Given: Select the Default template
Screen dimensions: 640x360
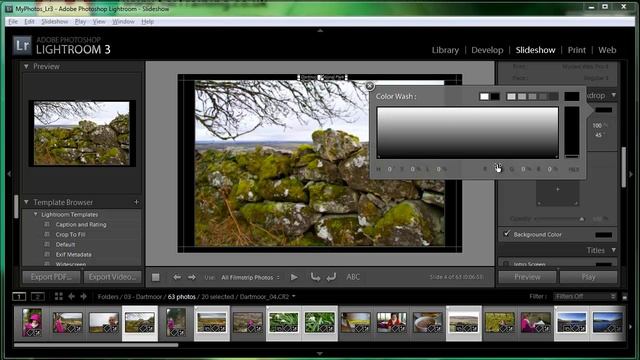Looking at the screenshot, I should pos(65,244).
